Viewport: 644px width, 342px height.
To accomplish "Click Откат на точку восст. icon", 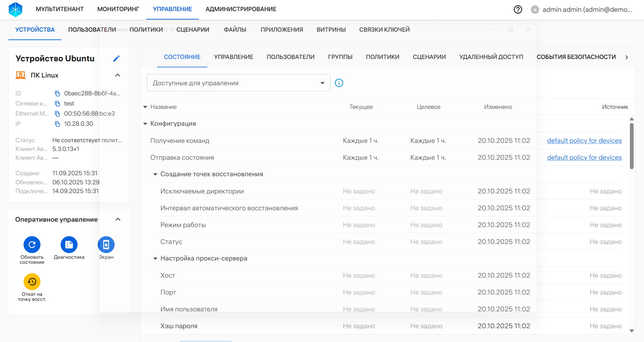I will click(32, 282).
